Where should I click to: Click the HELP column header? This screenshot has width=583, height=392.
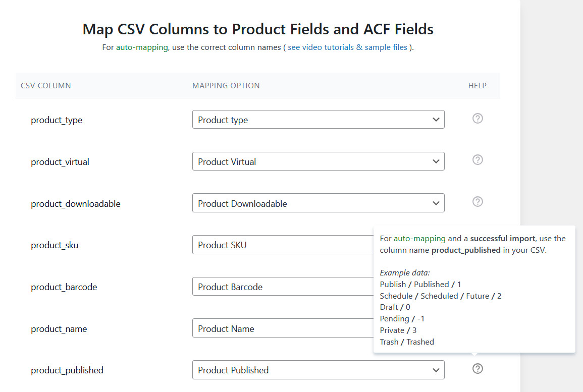coord(477,85)
